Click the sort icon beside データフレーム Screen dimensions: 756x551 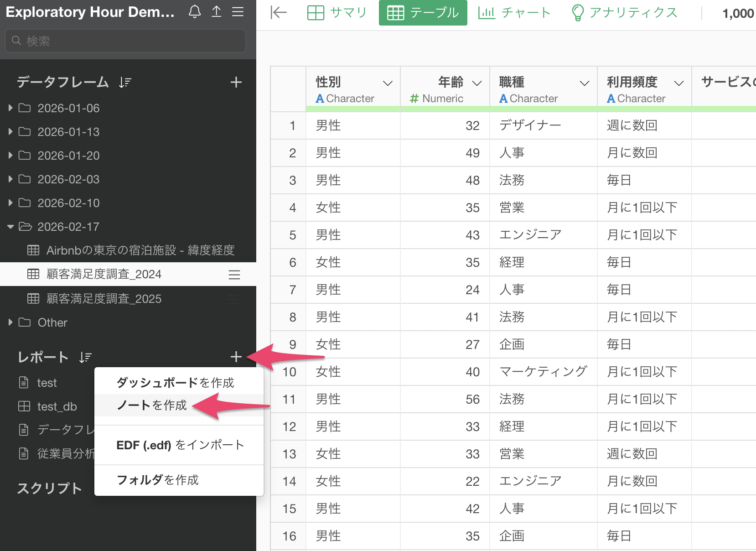pyautogui.click(x=125, y=83)
